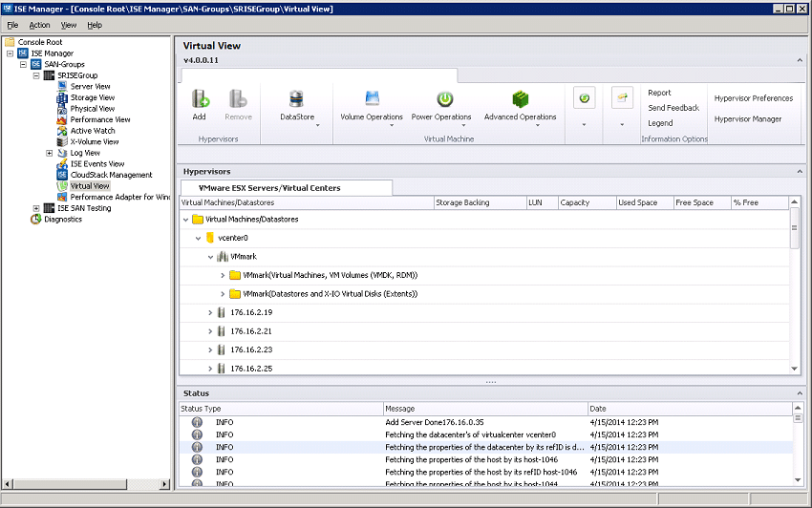The image size is (812, 508).
Task: Open Physical View in tree
Action: (92, 109)
